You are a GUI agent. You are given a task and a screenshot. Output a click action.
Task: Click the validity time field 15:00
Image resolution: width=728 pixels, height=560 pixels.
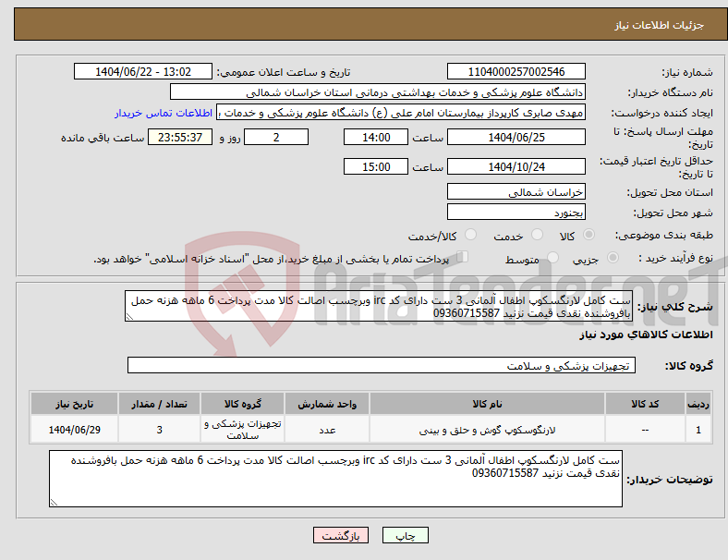point(376,166)
